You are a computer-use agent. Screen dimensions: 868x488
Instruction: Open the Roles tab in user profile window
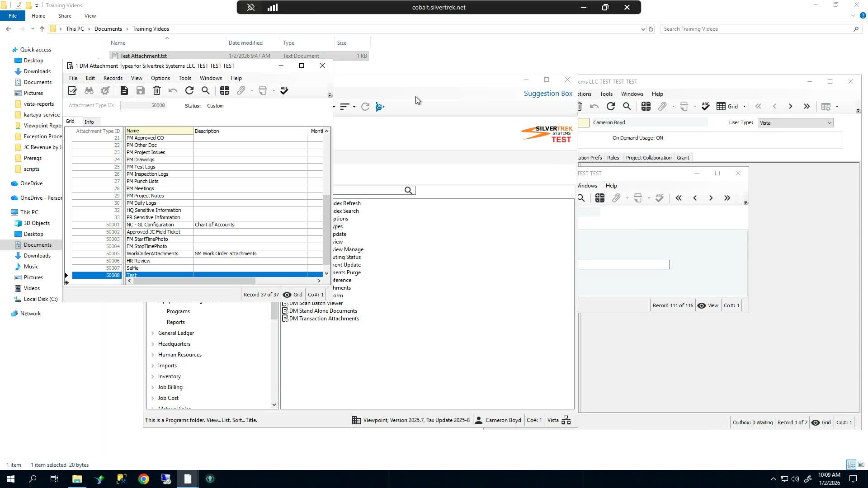(x=613, y=158)
